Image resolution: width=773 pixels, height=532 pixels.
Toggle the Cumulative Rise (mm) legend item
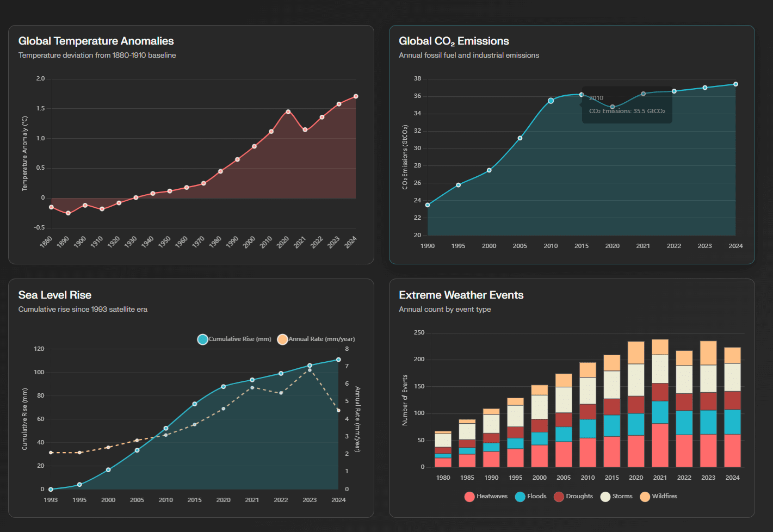234,339
